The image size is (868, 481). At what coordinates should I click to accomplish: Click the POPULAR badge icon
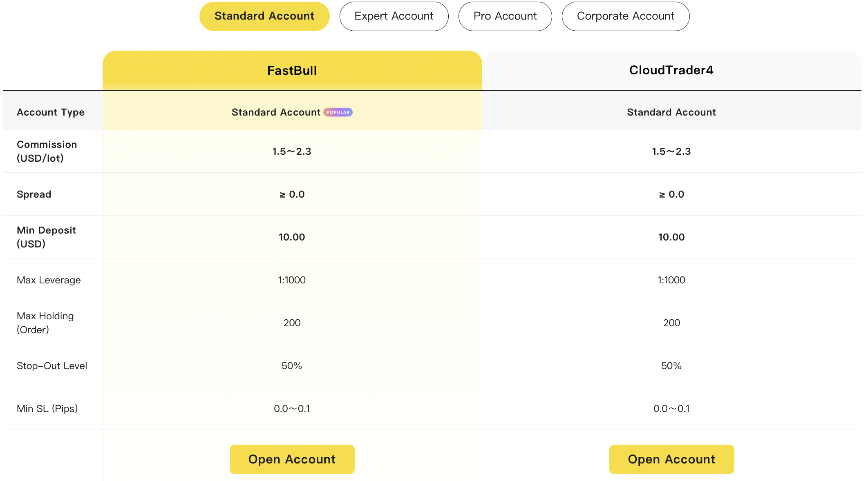coord(338,112)
